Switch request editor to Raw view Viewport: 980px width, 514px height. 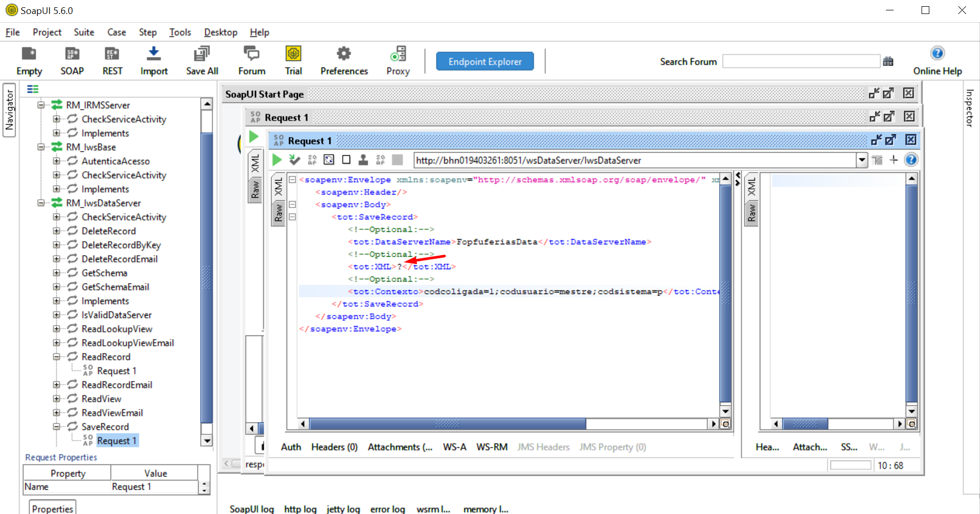(x=278, y=214)
